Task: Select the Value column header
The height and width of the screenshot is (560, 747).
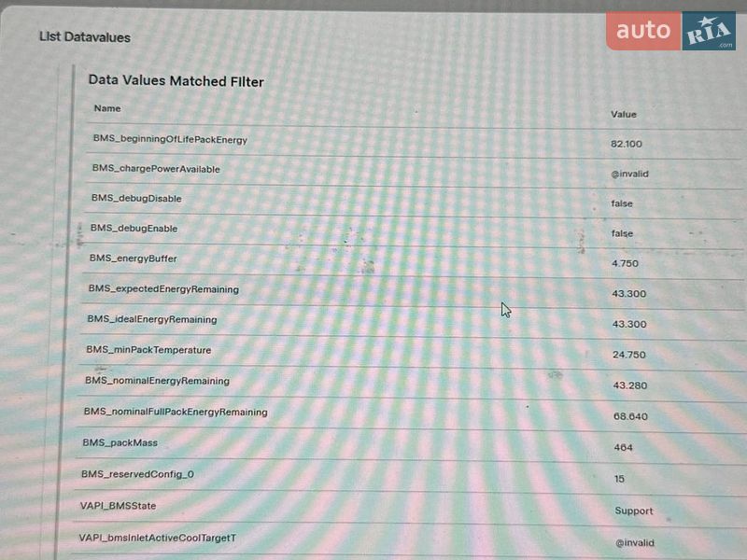Action: (624, 114)
